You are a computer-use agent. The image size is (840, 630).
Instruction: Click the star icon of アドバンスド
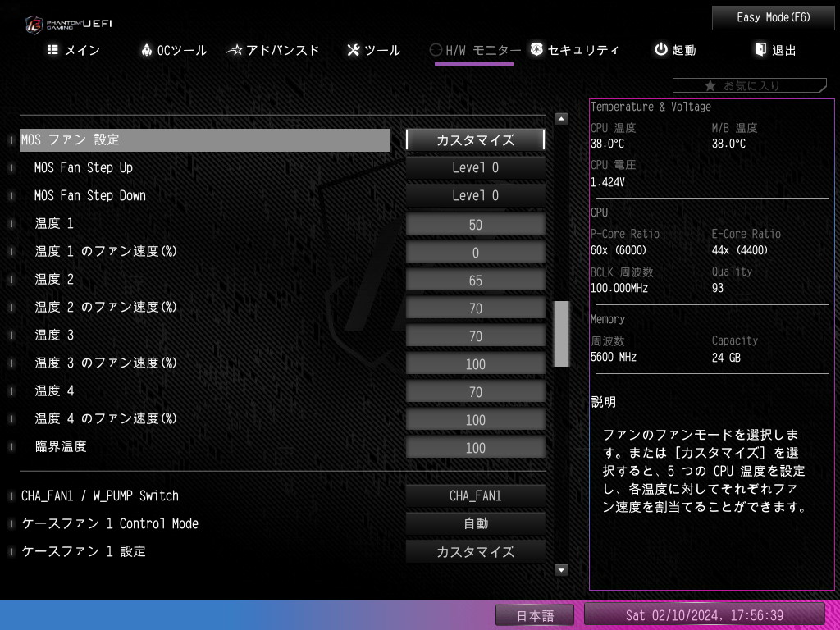tap(235, 50)
